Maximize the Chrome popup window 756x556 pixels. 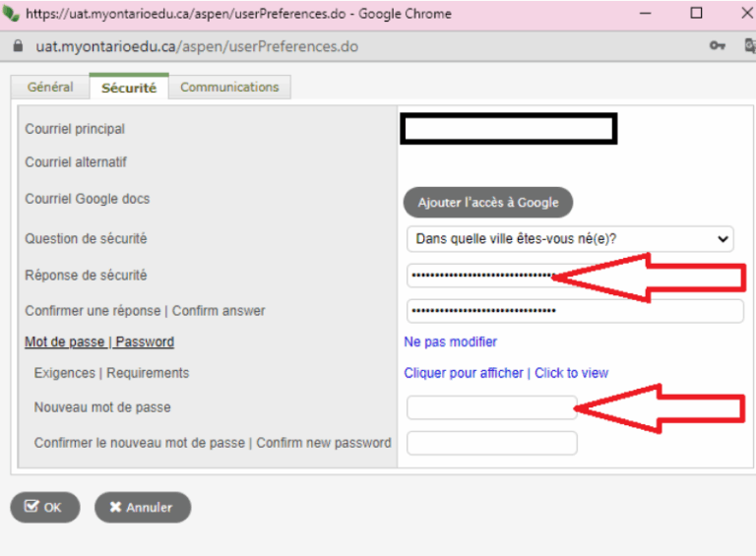[696, 13]
